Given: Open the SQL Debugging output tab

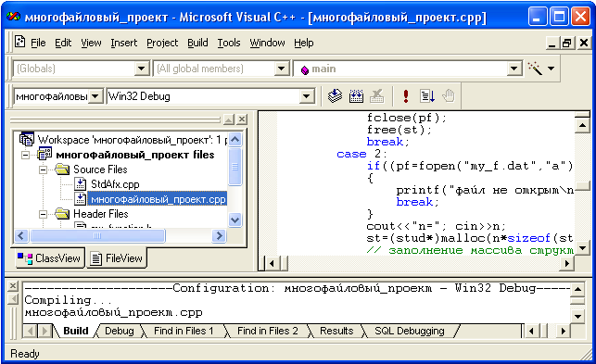Looking at the screenshot, I should point(410,331).
